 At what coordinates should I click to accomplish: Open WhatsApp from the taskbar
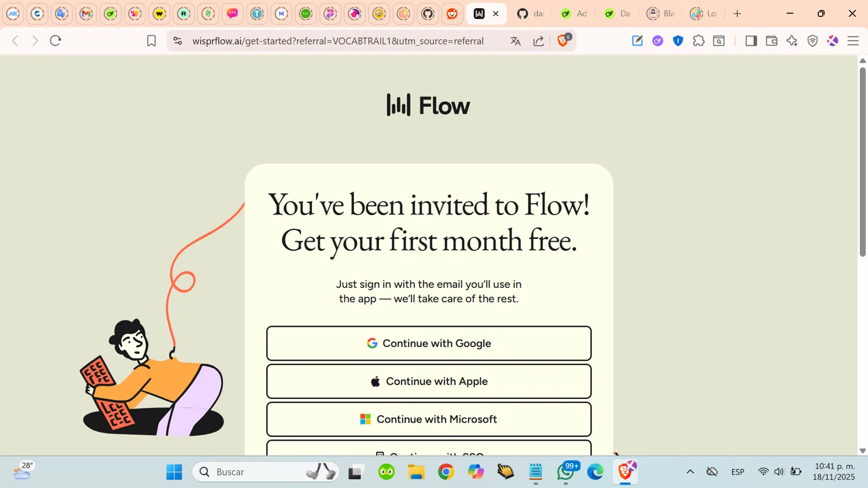click(x=565, y=472)
